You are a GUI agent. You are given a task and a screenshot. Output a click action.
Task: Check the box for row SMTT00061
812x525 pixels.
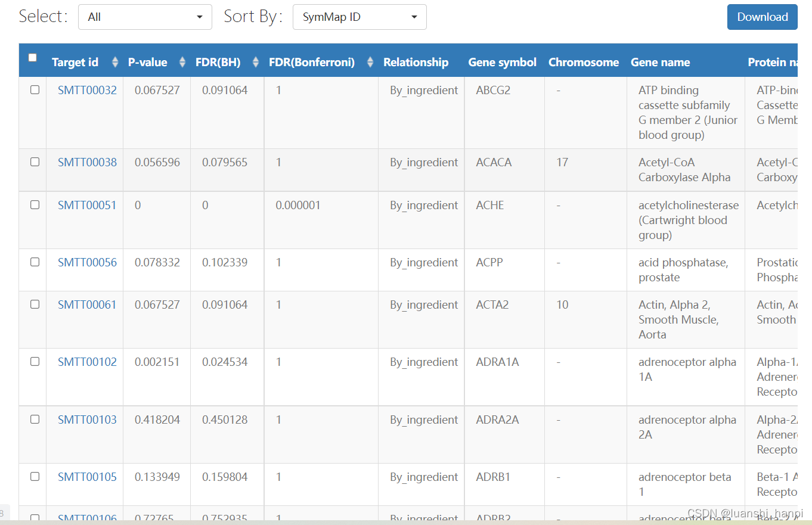35,304
